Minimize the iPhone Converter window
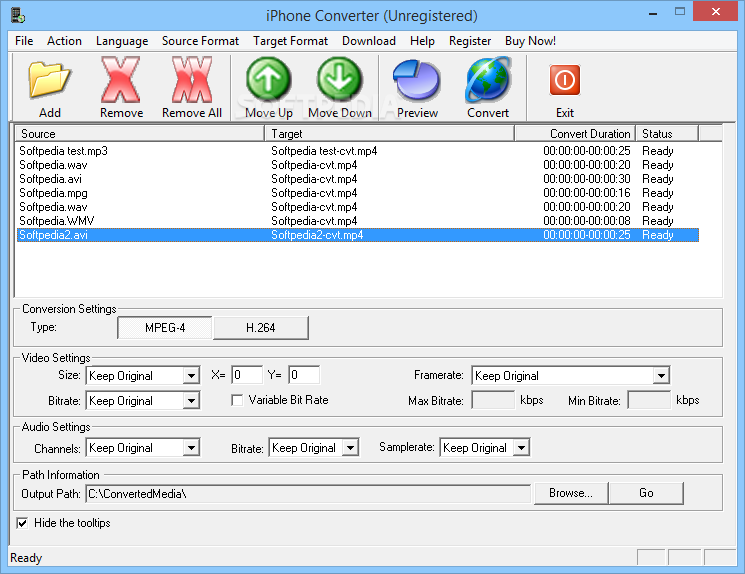Image resolution: width=745 pixels, height=574 pixels. pos(653,12)
